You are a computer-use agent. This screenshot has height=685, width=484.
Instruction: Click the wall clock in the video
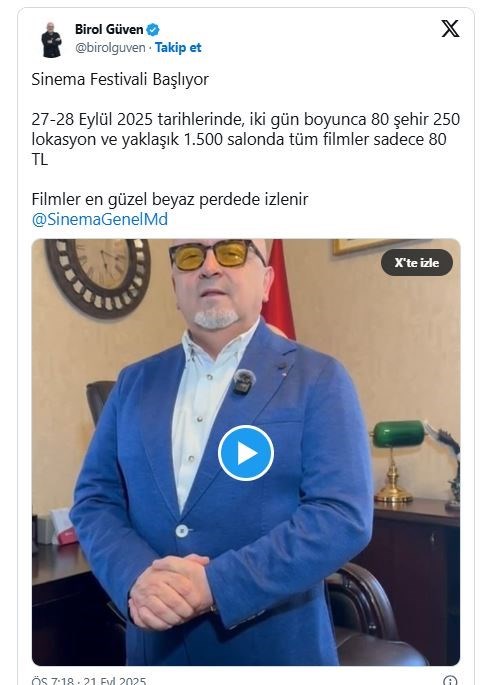coord(98,277)
